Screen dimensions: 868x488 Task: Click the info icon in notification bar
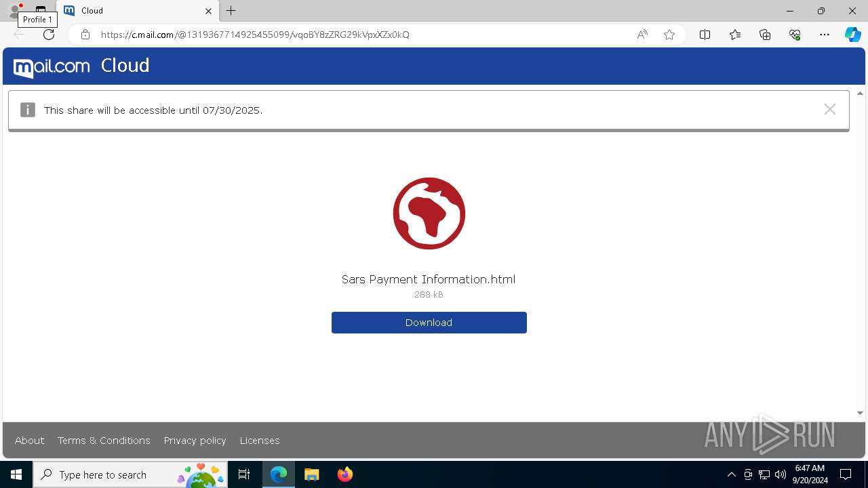pos(28,110)
